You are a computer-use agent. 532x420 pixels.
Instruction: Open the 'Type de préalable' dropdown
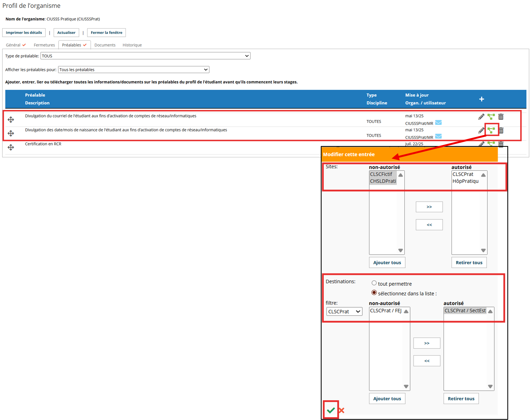click(145, 56)
